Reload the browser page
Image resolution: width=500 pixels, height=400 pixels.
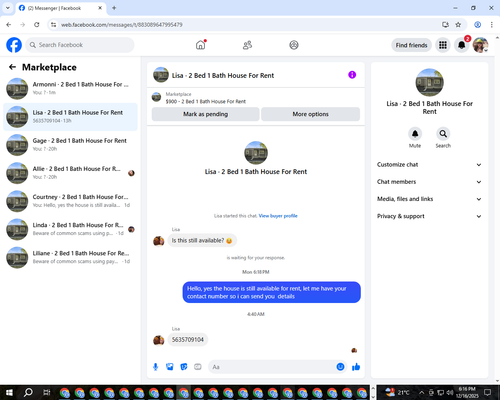tap(37, 25)
